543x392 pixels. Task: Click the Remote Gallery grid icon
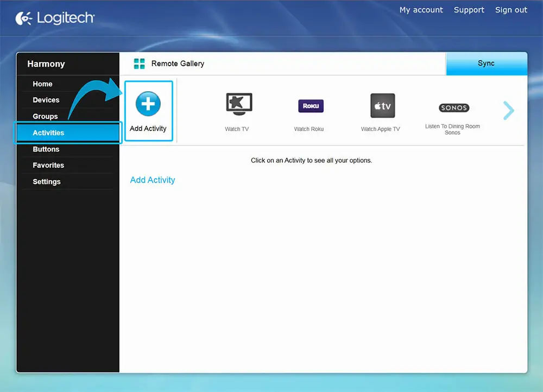pyautogui.click(x=139, y=64)
